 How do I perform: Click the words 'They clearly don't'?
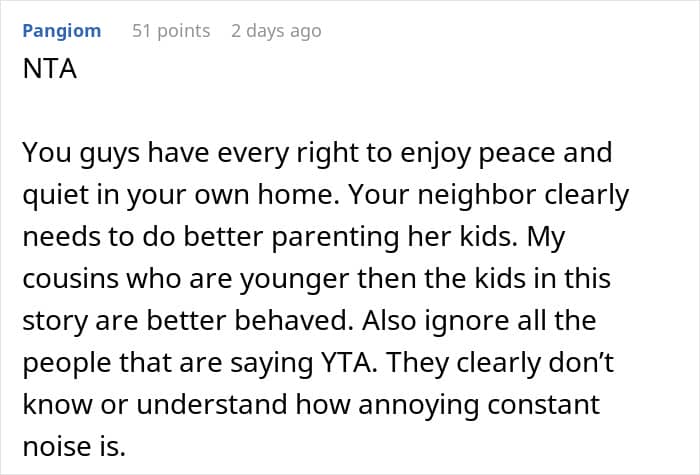[x=500, y=363]
